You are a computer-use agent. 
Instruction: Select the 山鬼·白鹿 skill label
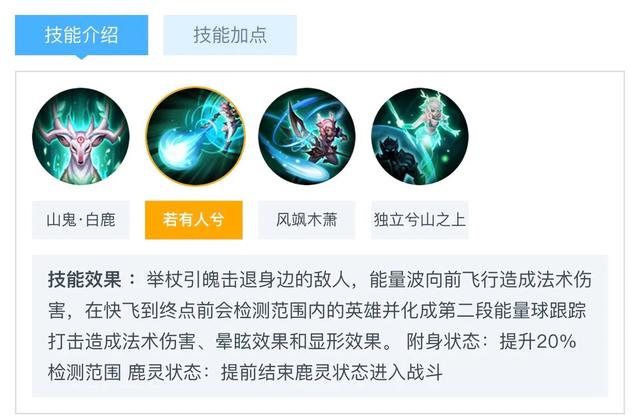(81, 220)
